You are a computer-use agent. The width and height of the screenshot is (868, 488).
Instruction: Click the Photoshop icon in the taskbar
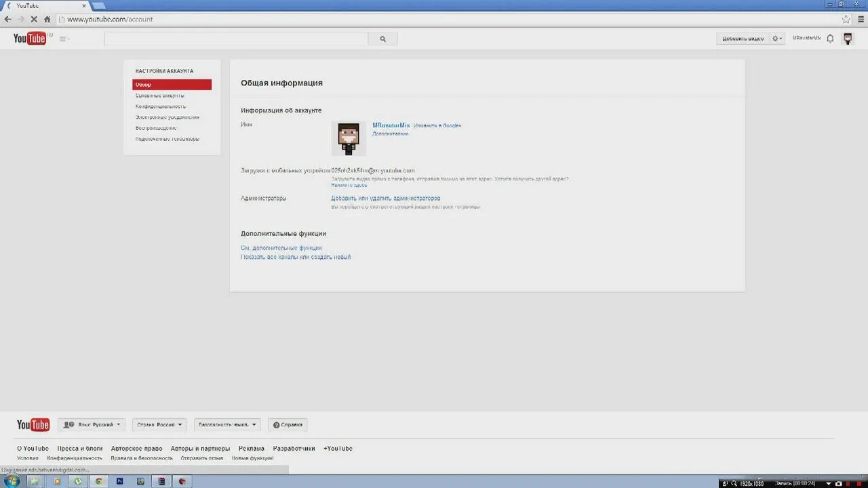tap(120, 481)
